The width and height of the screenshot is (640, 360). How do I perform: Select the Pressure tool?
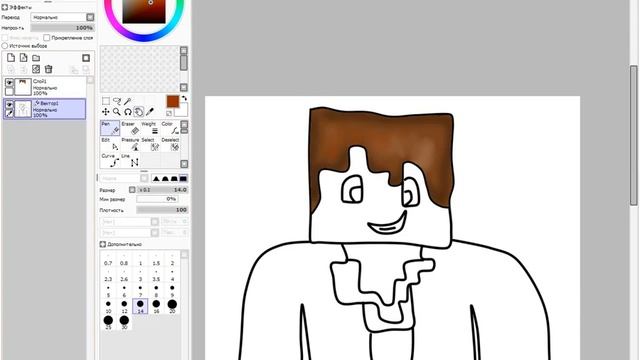point(130,144)
